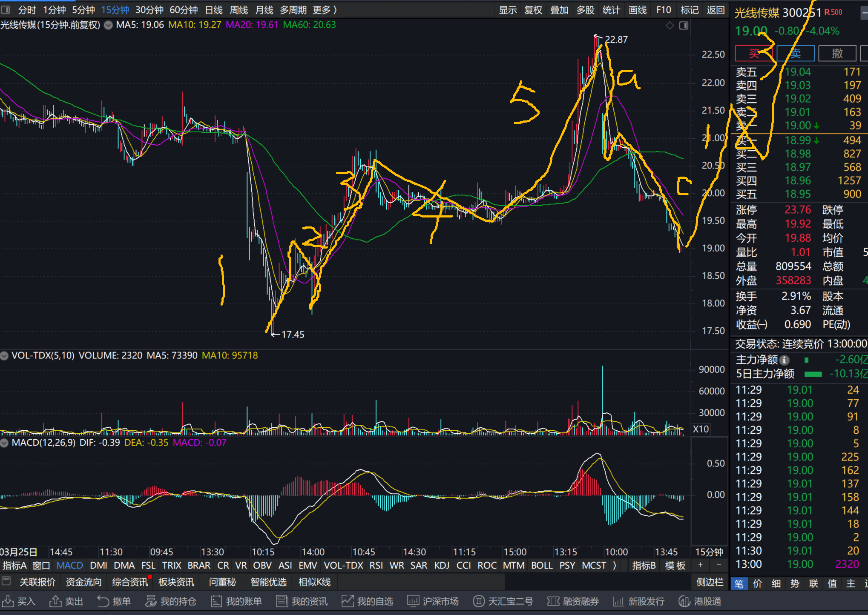The height and width of the screenshot is (615, 868).
Task: Click the plus zoom-in button beside 模板
Action: tap(701, 565)
